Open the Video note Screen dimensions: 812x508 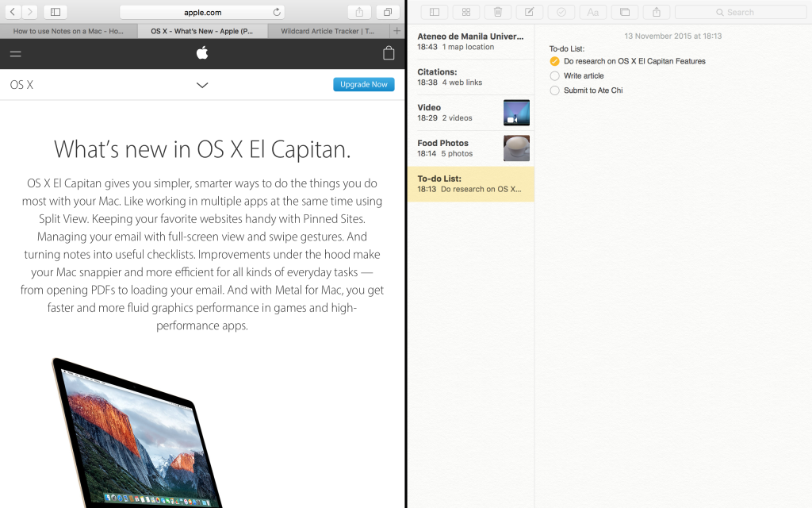point(471,113)
